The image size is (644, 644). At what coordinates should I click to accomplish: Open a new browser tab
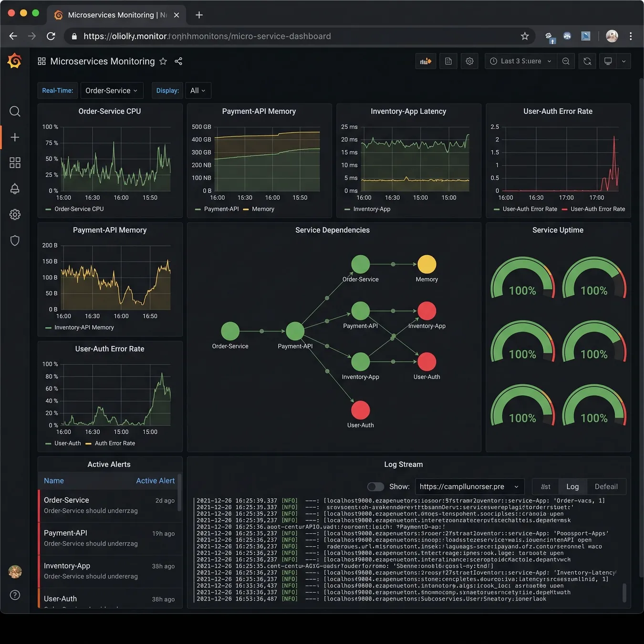point(199,15)
